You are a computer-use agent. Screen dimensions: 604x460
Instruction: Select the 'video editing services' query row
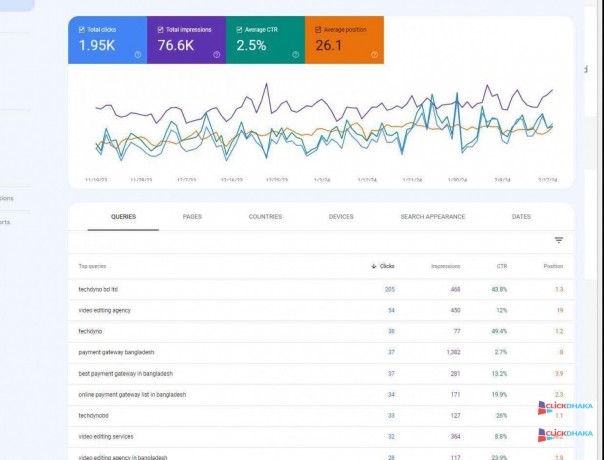click(x=320, y=437)
